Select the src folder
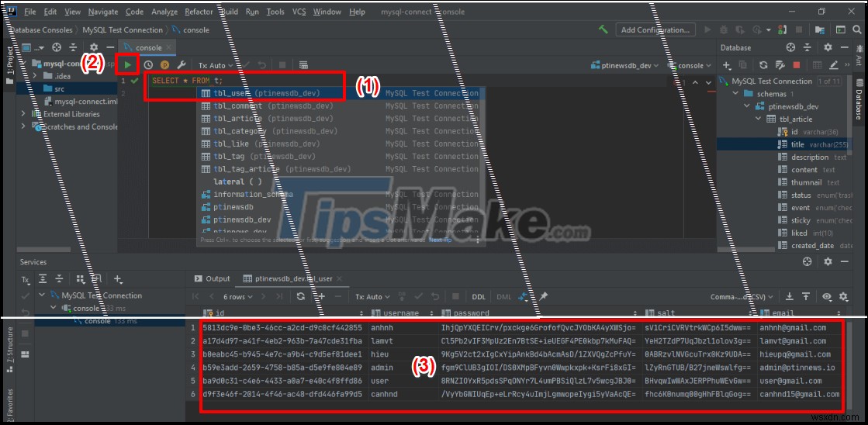The width and height of the screenshot is (868, 425). tap(67, 88)
